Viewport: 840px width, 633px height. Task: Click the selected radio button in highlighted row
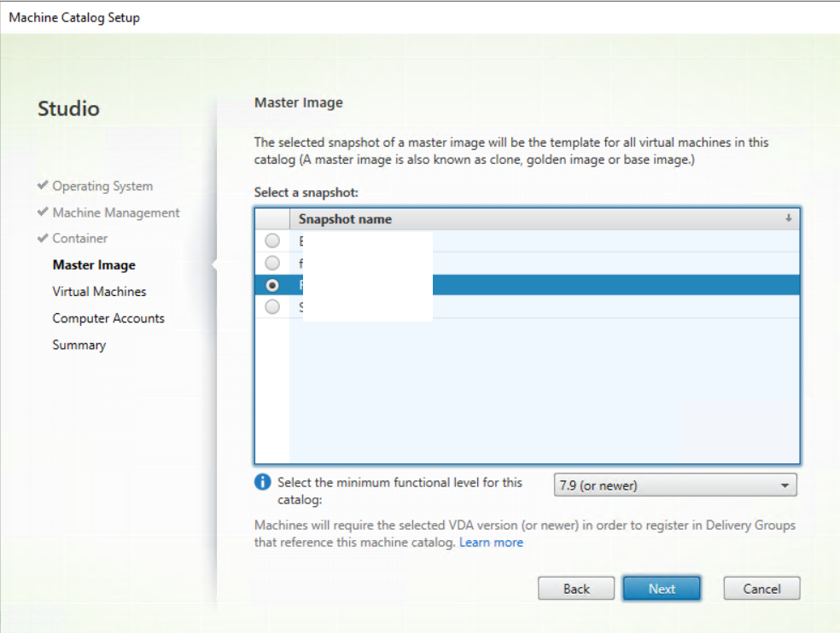272,285
